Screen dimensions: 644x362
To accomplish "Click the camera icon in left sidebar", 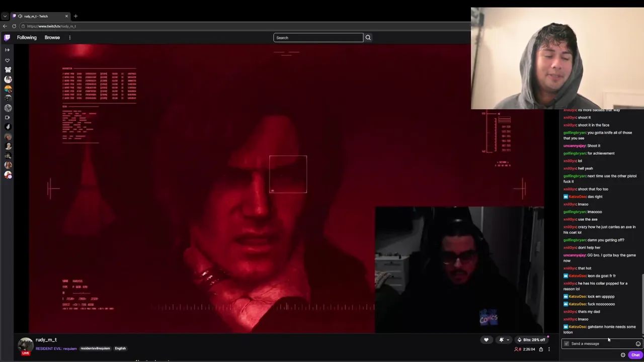I will click(7, 118).
